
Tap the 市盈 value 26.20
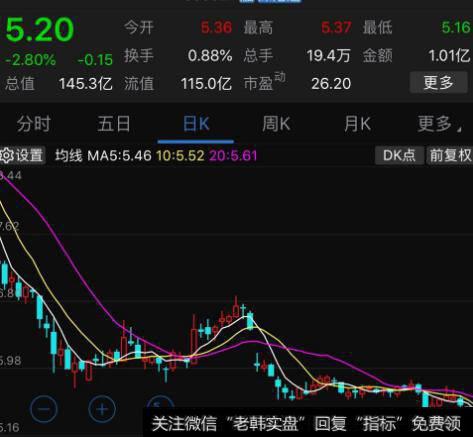pos(331,84)
